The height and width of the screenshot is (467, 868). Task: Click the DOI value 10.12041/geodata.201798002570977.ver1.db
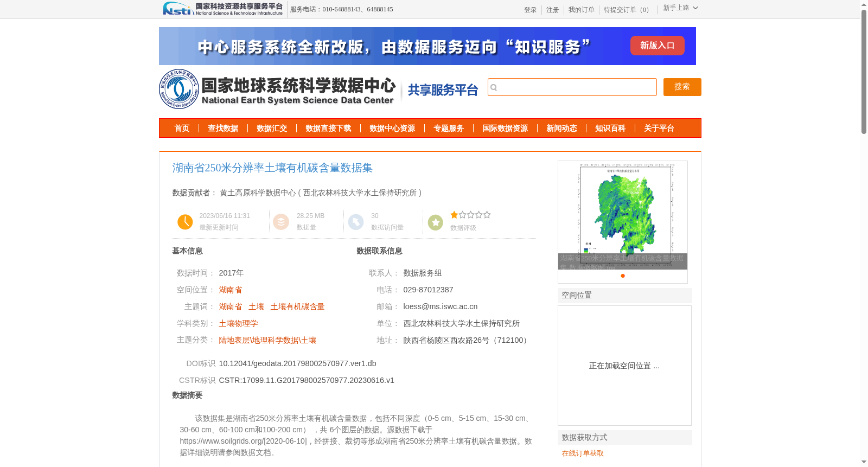[297, 363]
